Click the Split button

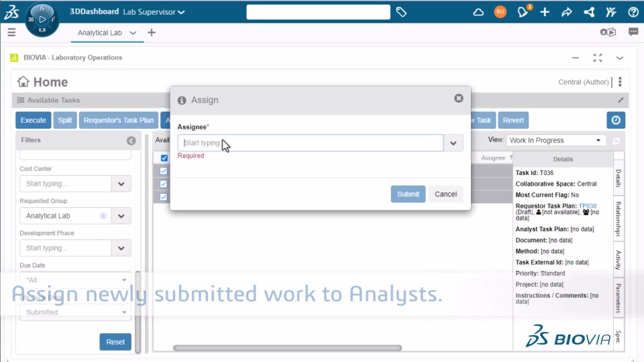tap(65, 120)
